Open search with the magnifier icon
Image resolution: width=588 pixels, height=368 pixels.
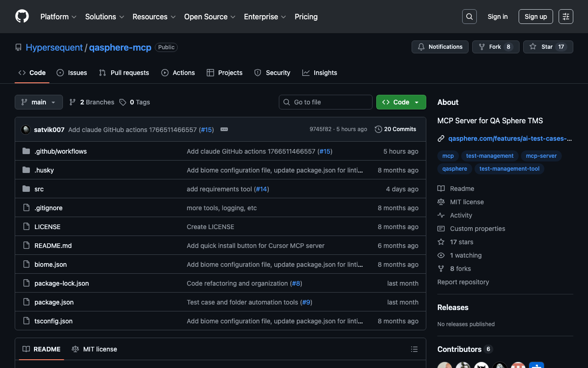click(469, 17)
